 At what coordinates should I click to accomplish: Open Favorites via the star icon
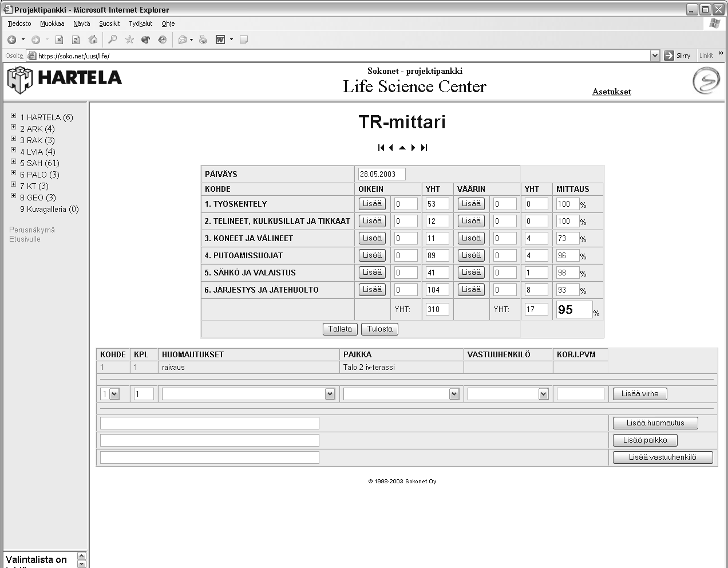pos(129,40)
